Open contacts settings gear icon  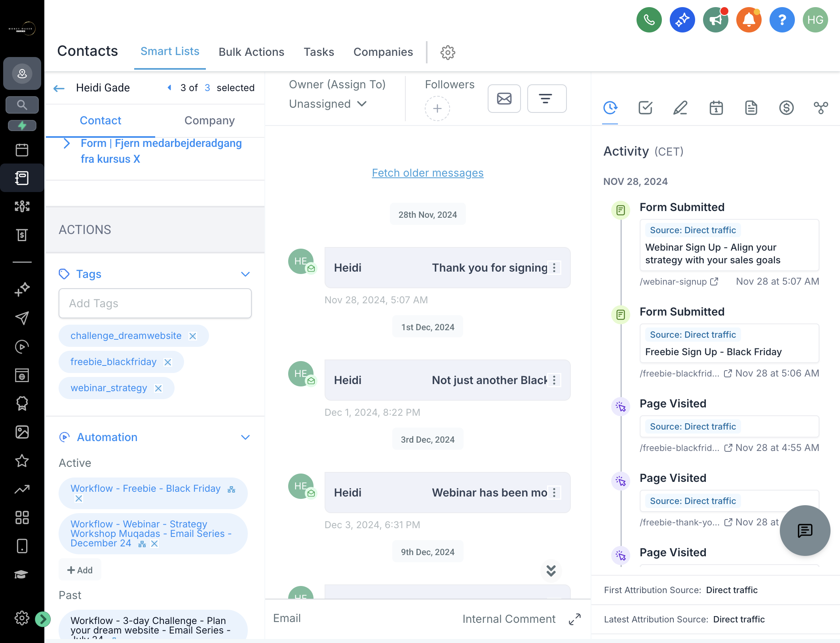click(448, 52)
